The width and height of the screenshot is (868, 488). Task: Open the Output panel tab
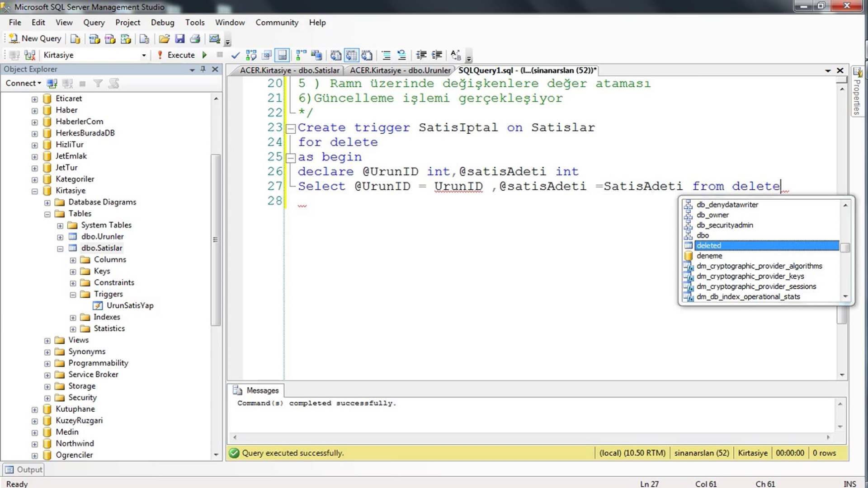[24, 469]
